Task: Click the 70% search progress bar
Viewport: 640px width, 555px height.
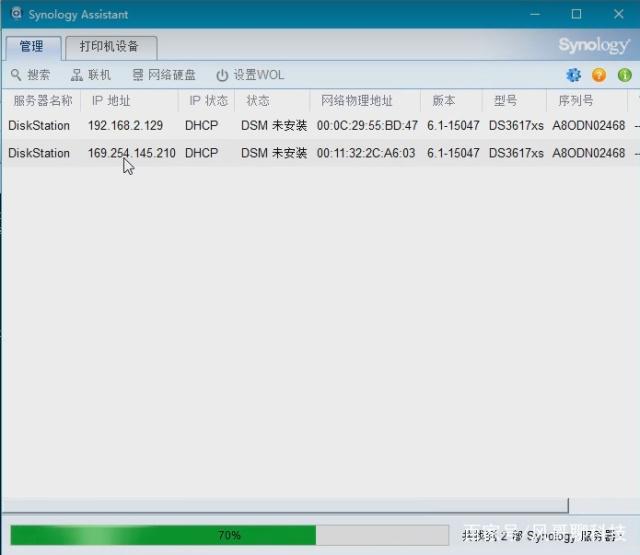Action: (229, 535)
